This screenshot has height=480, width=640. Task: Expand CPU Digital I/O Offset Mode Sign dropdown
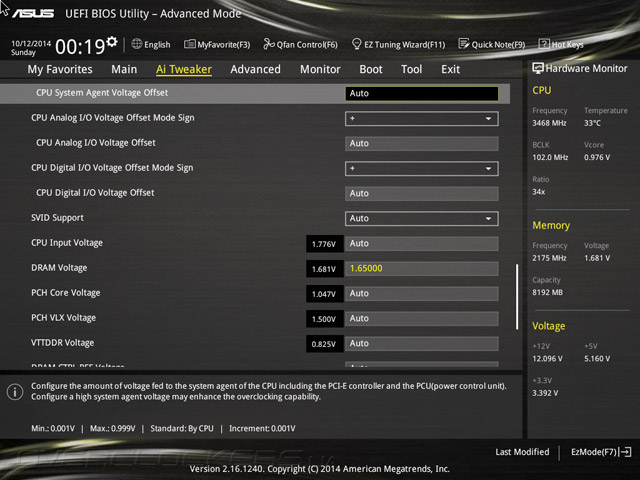[x=421, y=169]
